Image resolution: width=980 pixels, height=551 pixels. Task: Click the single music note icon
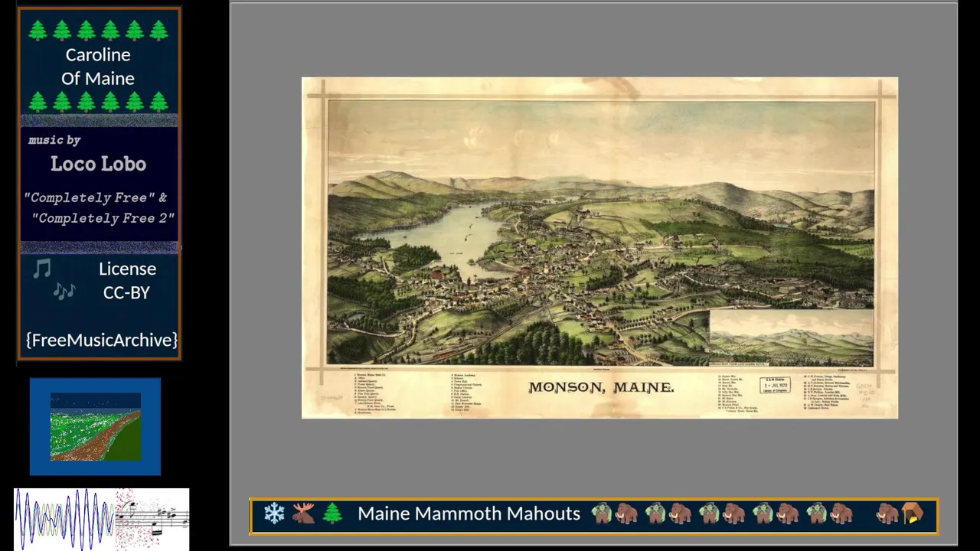42,268
